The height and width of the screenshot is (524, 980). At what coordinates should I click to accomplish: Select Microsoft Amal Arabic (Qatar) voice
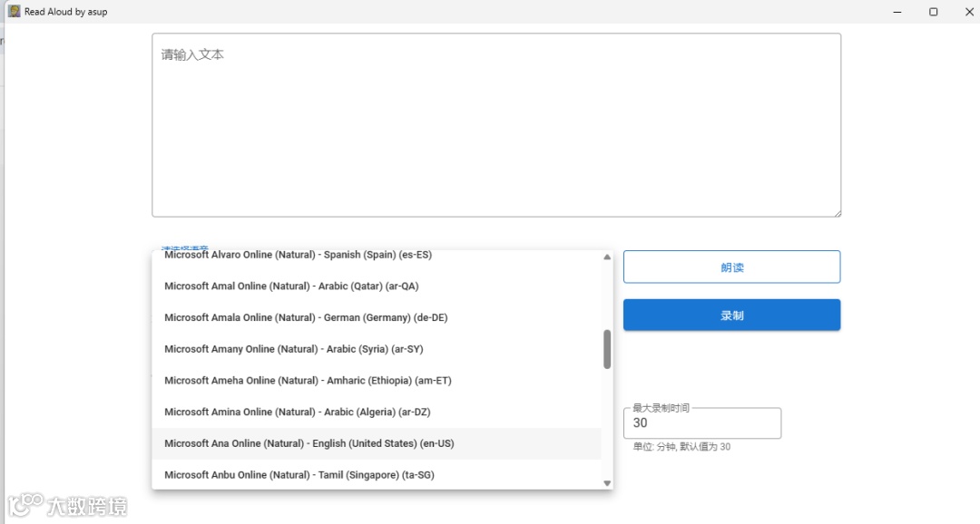click(x=377, y=286)
